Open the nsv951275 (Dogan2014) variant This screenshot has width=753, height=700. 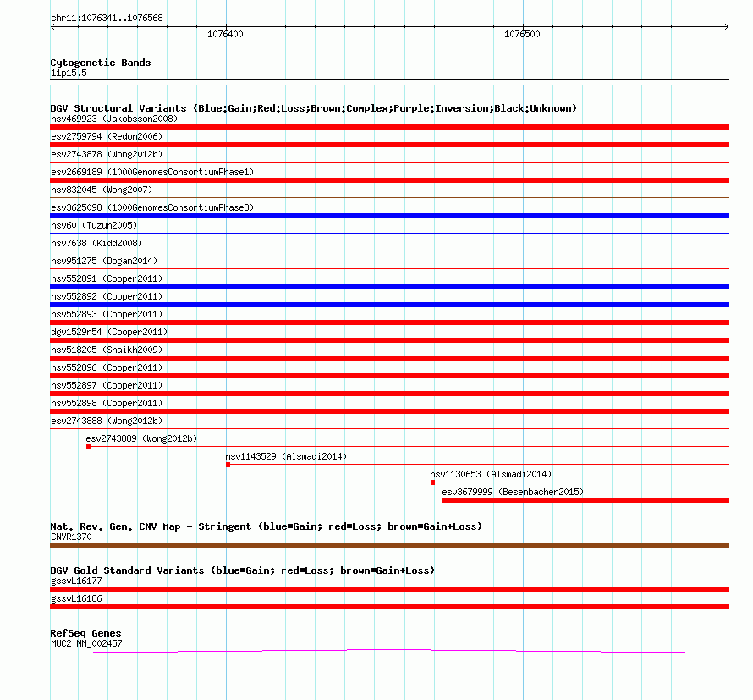tap(104, 261)
